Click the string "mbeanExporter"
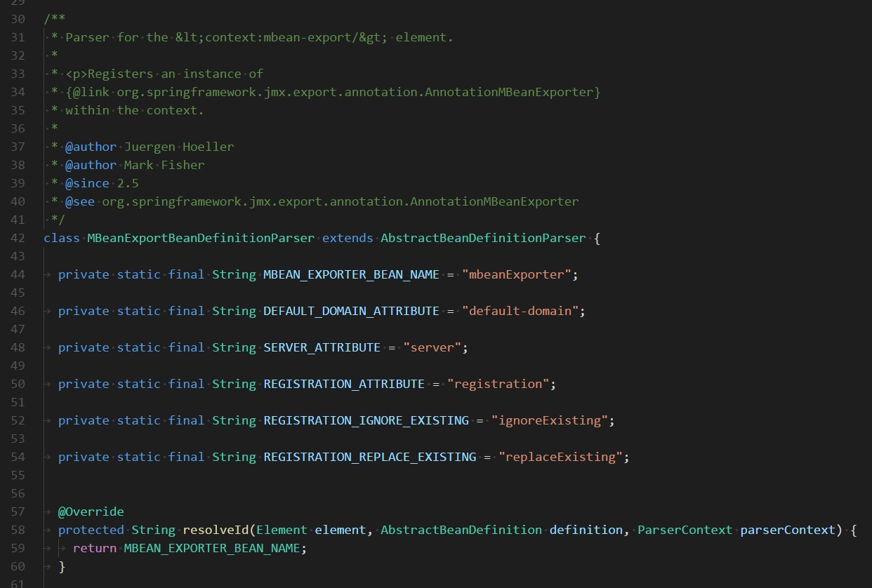Screen dimensions: 872x588 coord(517,274)
